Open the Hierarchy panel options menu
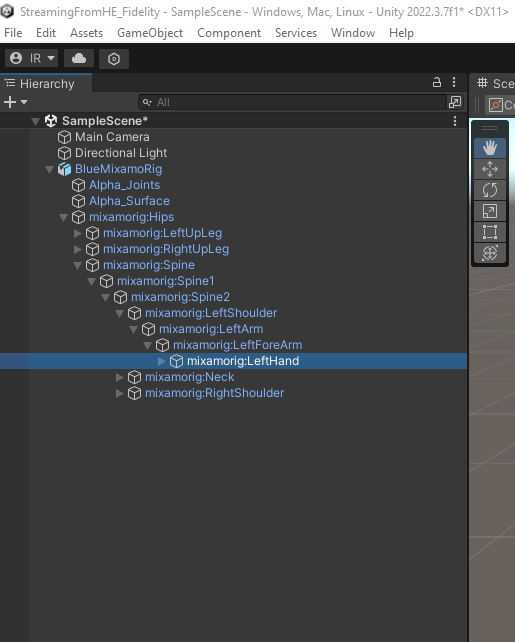 click(x=454, y=83)
